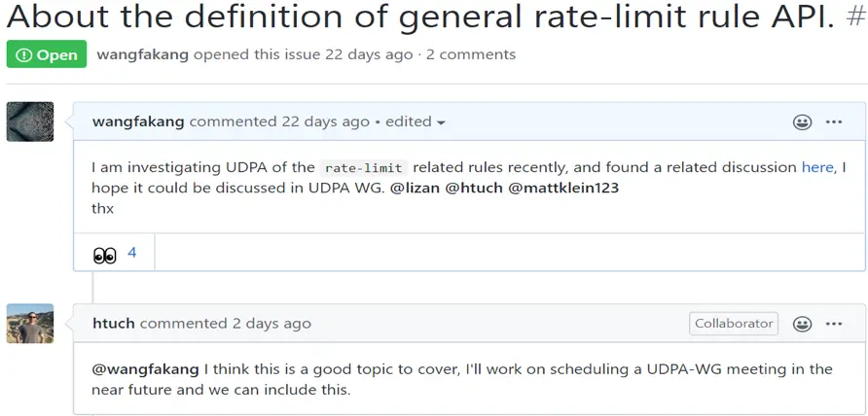This screenshot has width=868, height=416.
Task: Open options menu on htuch's comment
Action: (834, 324)
